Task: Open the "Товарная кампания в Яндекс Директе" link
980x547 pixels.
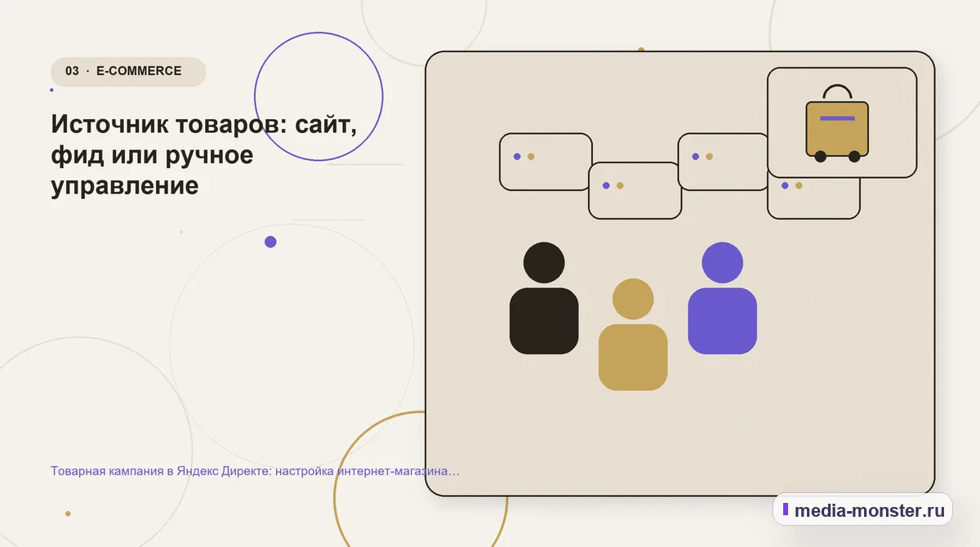Action: (255, 471)
